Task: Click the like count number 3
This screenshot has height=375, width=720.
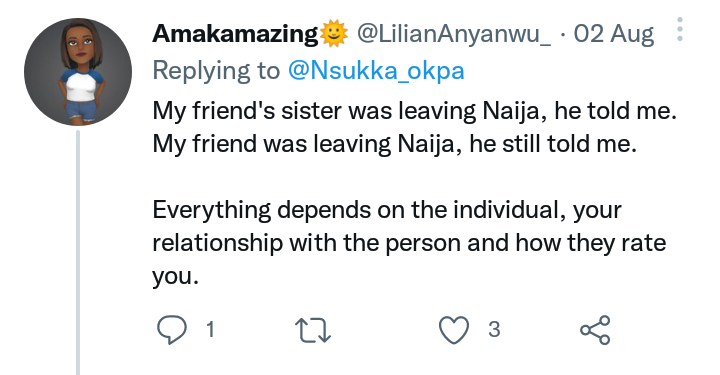Action: [x=494, y=330]
